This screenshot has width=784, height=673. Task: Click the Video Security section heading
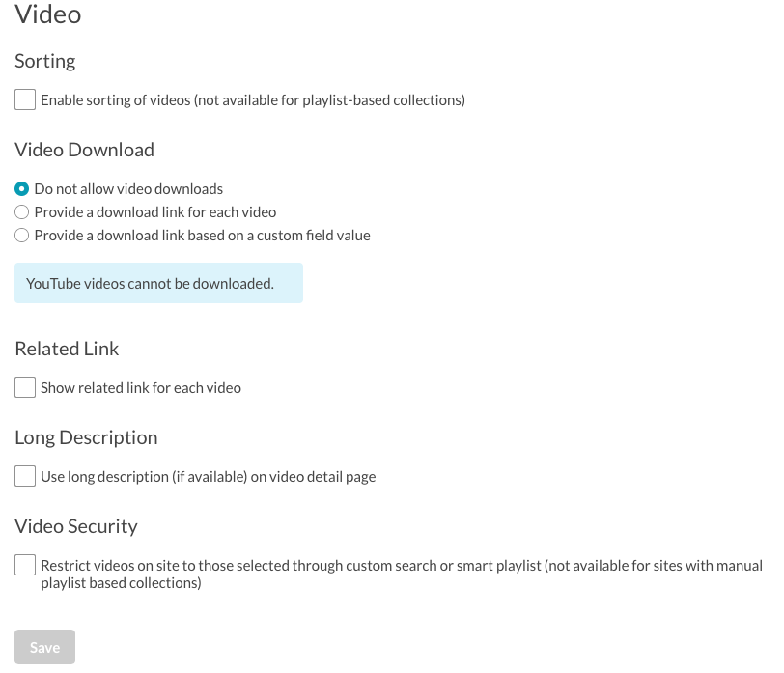(x=76, y=526)
